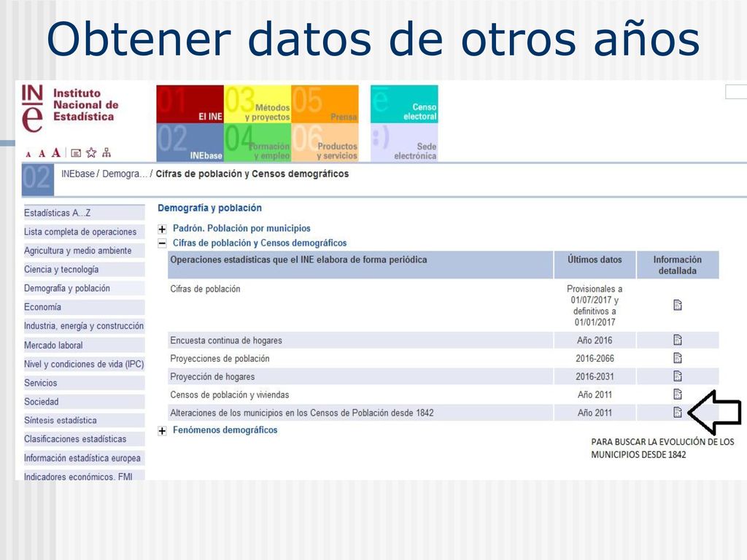Open the 05 Prensa menu tile
Viewport: 747px width, 560px height.
325,104
